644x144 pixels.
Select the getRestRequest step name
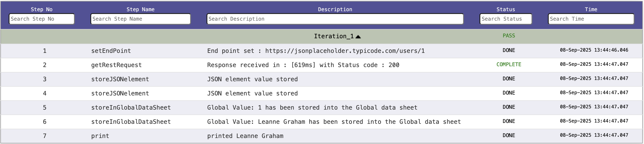[x=116, y=65]
